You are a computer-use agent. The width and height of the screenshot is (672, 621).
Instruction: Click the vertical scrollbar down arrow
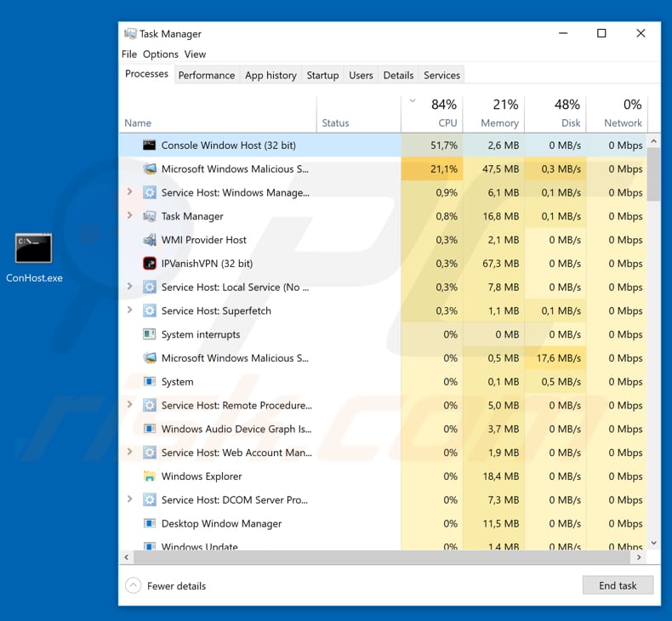pos(653,543)
